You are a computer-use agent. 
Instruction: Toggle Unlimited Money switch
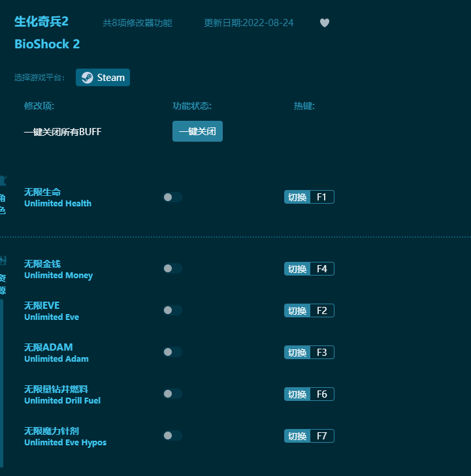click(x=172, y=268)
